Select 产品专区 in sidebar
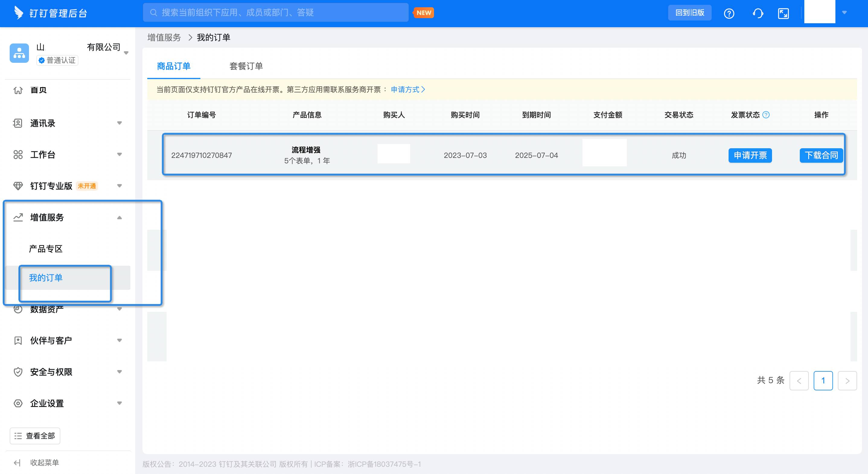The height and width of the screenshot is (474, 868). (46, 249)
